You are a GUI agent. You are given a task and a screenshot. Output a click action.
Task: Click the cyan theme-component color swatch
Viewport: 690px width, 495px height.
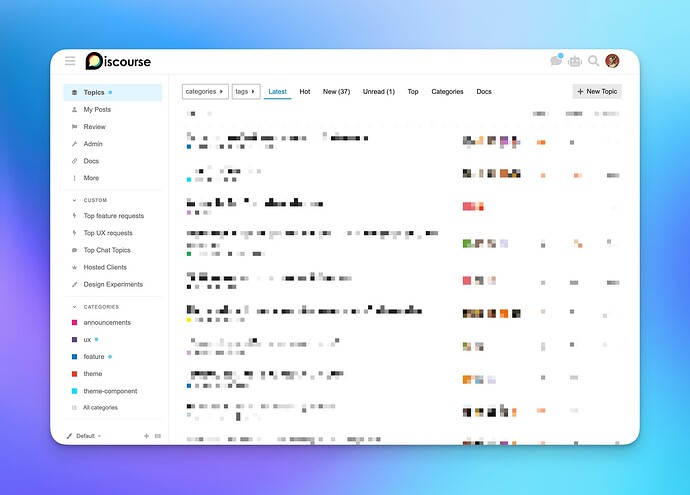(x=74, y=391)
